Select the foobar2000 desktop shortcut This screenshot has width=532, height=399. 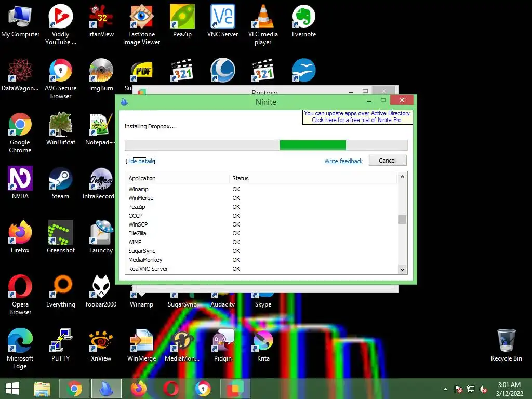point(101,291)
